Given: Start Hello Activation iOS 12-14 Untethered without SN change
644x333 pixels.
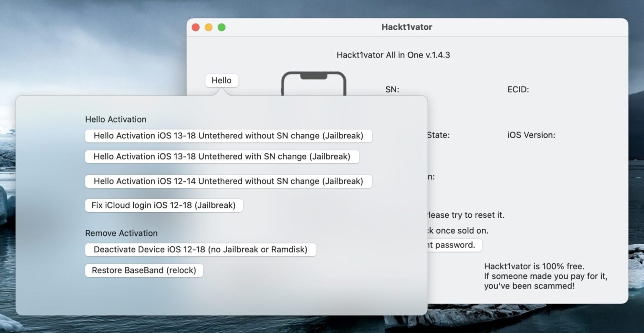Looking at the screenshot, I should click(229, 181).
